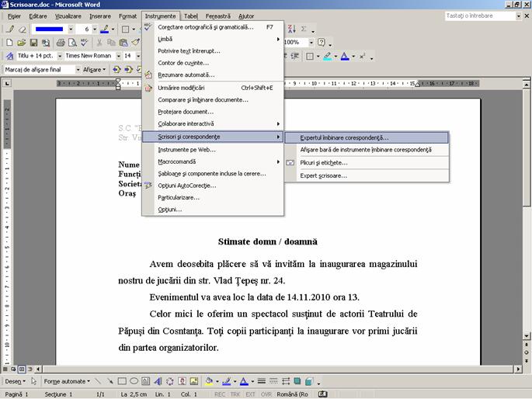Click the Open folder icon

point(21,43)
